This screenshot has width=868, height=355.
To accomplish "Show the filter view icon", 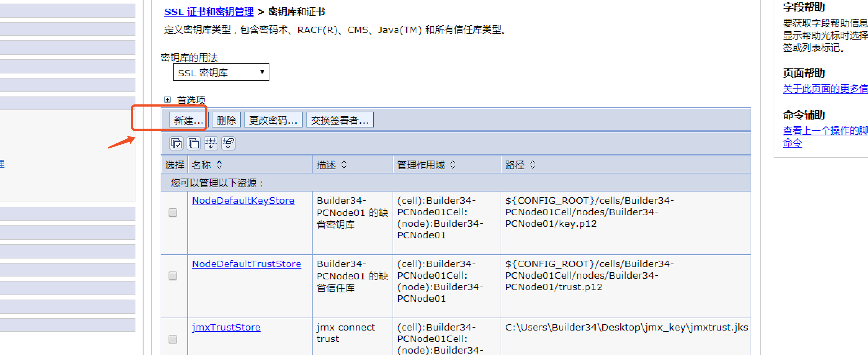I will click(x=211, y=143).
